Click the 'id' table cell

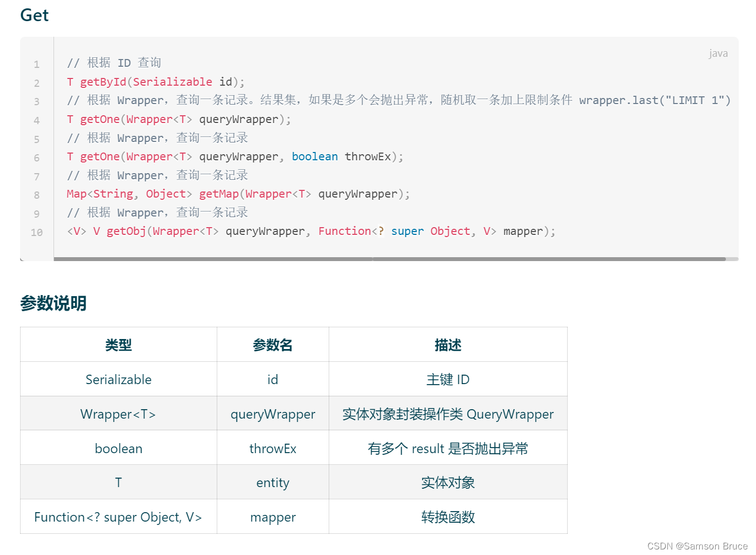(x=273, y=379)
